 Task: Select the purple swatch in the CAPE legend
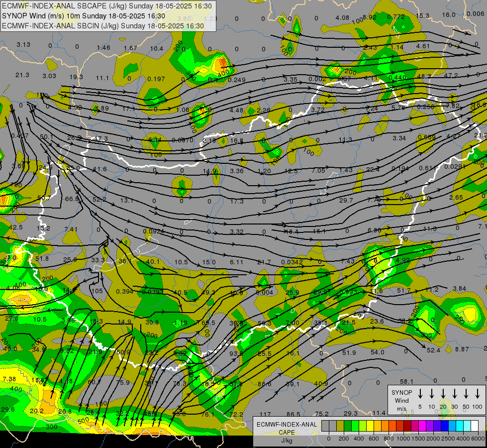point(429,426)
